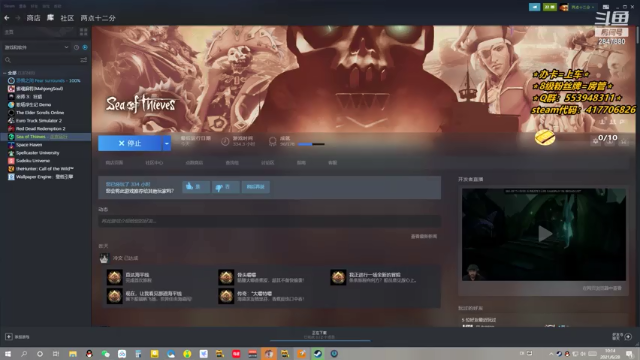Open QQ penguin icon on taskbar
640x360 pixels.
click(x=89, y=354)
